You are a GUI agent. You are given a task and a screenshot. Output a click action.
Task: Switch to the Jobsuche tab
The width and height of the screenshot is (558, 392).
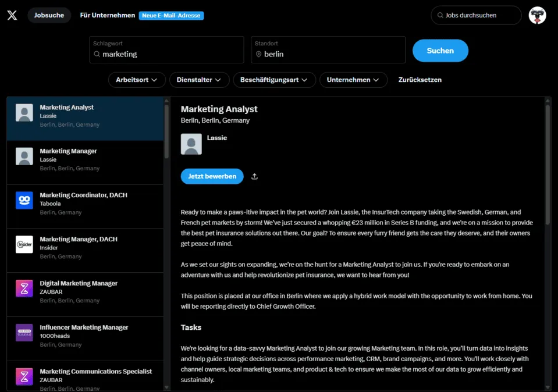pos(49,15)
